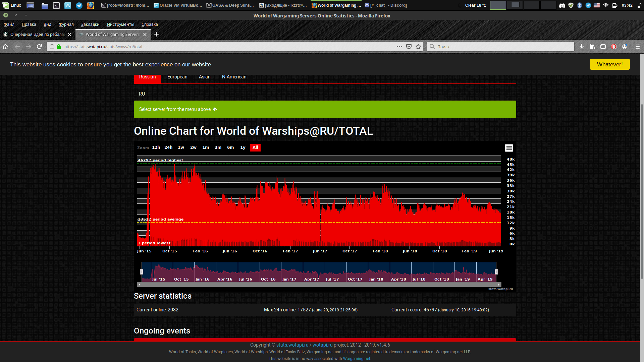Image resolution: width=644 pixels, height=362 pixels.
Task: Set chart zoom to 6m
Action: [230, 147]
